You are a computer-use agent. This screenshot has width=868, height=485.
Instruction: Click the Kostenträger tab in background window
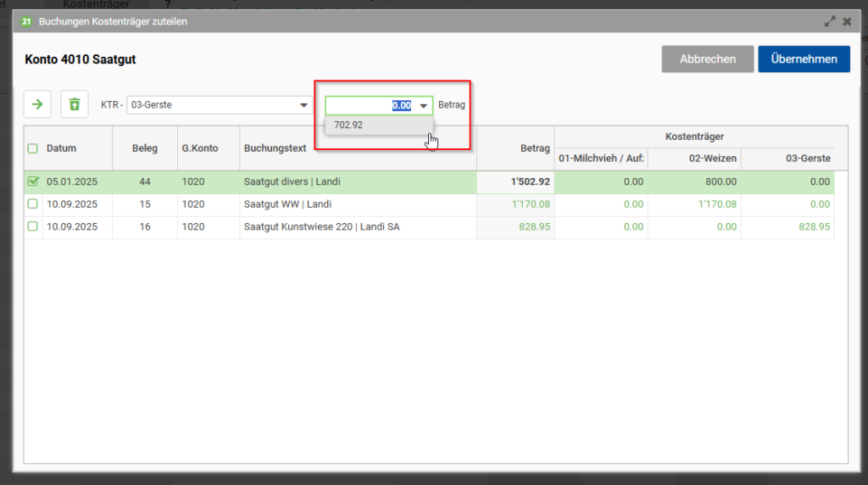[x=96, y=4]
